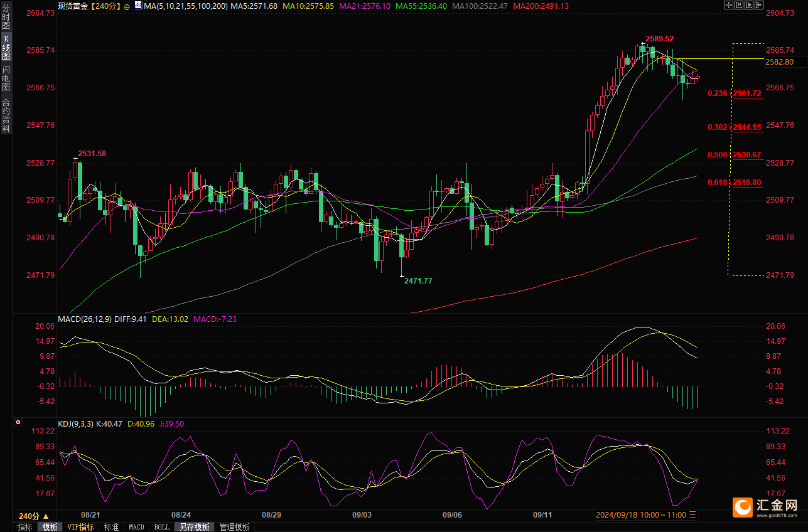Click the 管理模板 button
This screenshot has width=808, height=532.
(x=234, y=527)
